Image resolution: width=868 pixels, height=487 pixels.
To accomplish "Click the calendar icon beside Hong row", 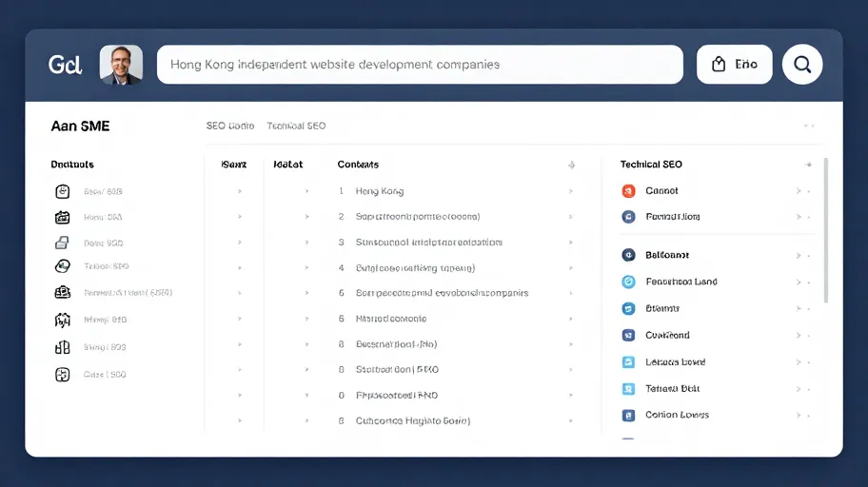I will coord(63,218).
